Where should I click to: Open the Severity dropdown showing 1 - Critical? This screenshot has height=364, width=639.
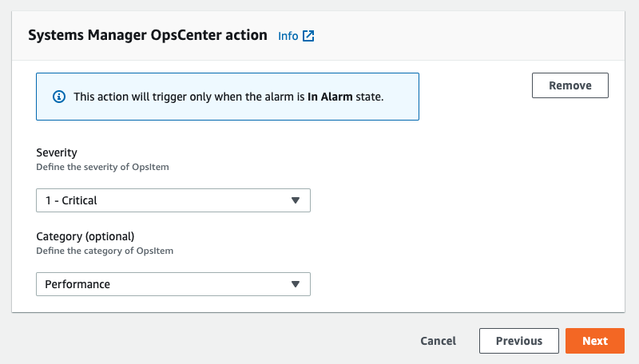(x=173, y=200)
